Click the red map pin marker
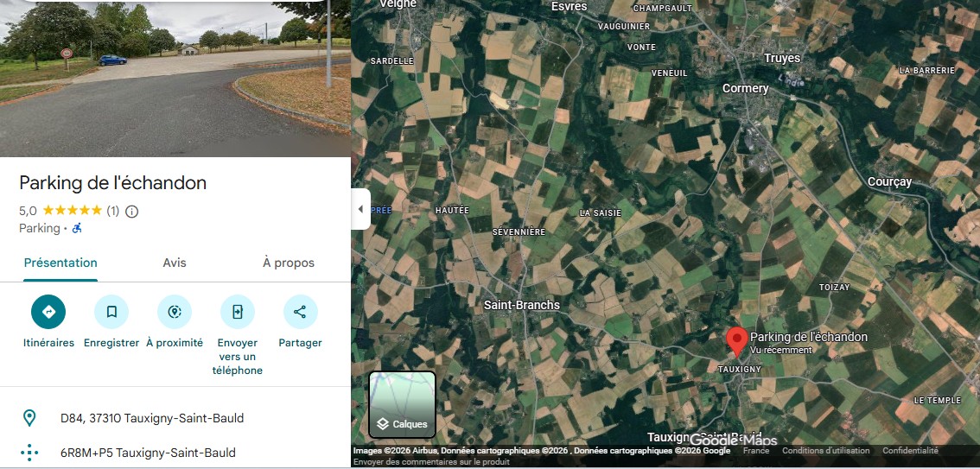 [x=737, y=342]
